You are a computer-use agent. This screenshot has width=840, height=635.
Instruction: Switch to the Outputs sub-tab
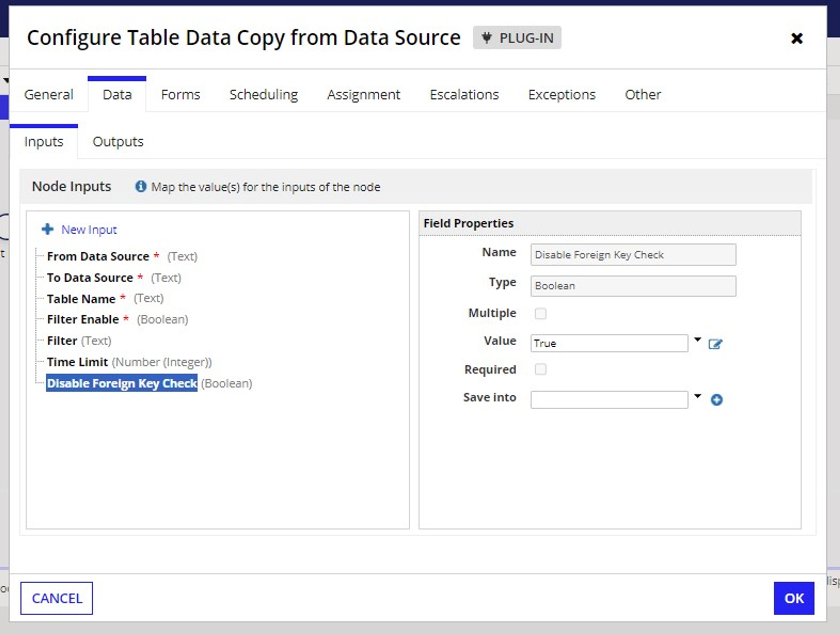118,142
